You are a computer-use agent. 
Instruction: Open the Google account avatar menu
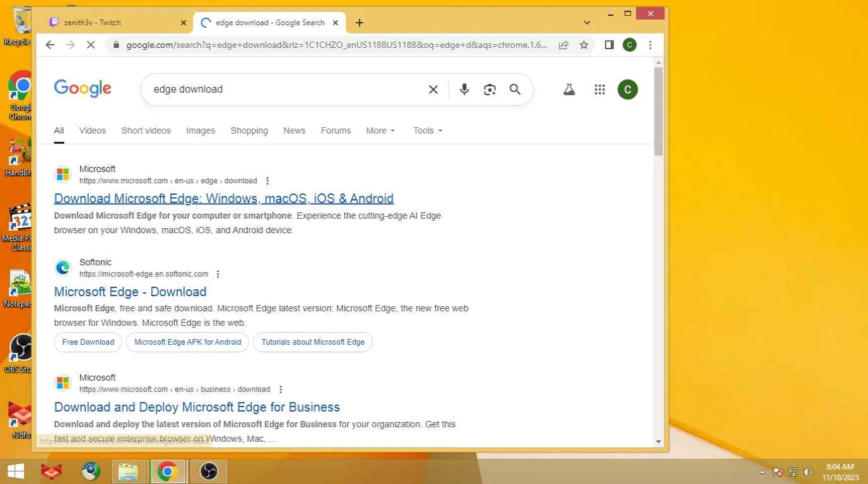click(x=628, y=89)
